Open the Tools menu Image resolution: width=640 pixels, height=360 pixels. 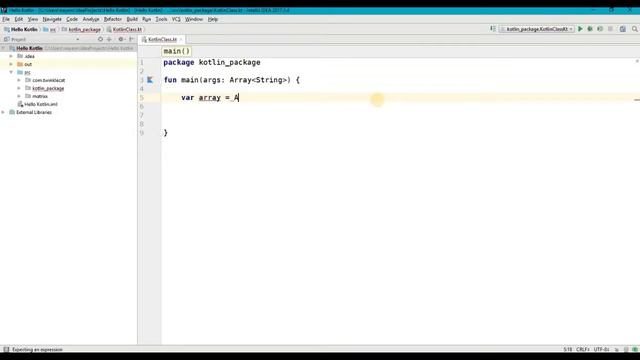pyautogui.click(x=161, y=19)
